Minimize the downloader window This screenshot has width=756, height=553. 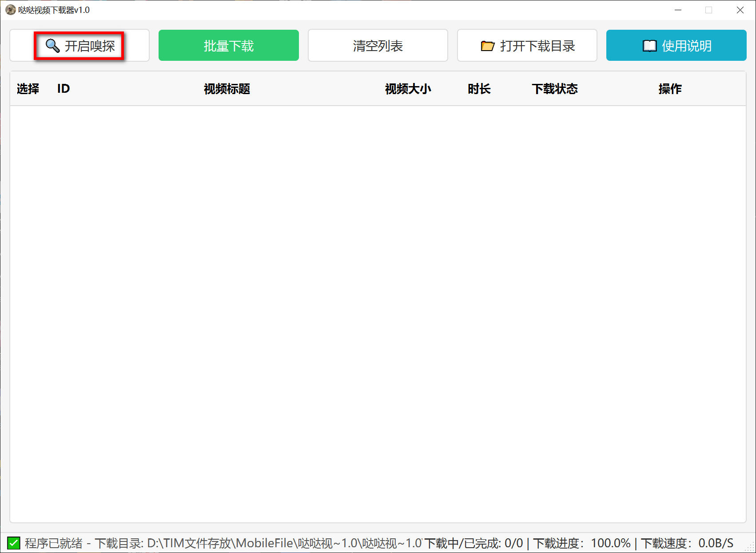point(678,10)
